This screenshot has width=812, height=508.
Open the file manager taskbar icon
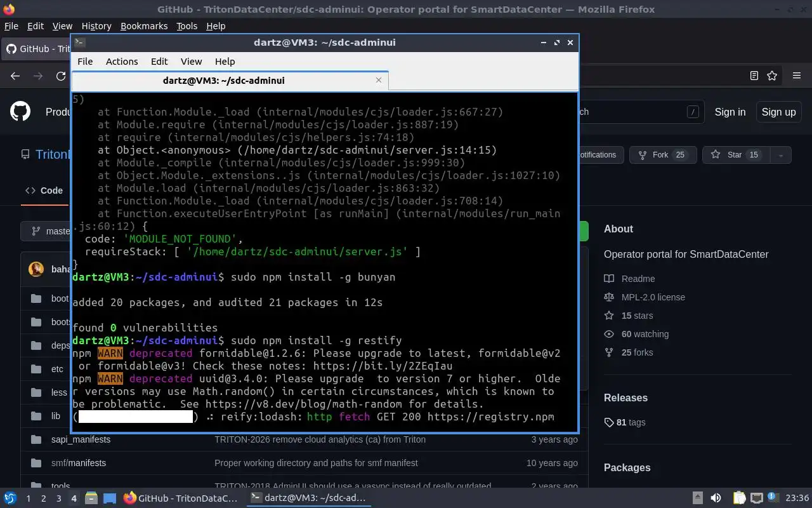91,498
